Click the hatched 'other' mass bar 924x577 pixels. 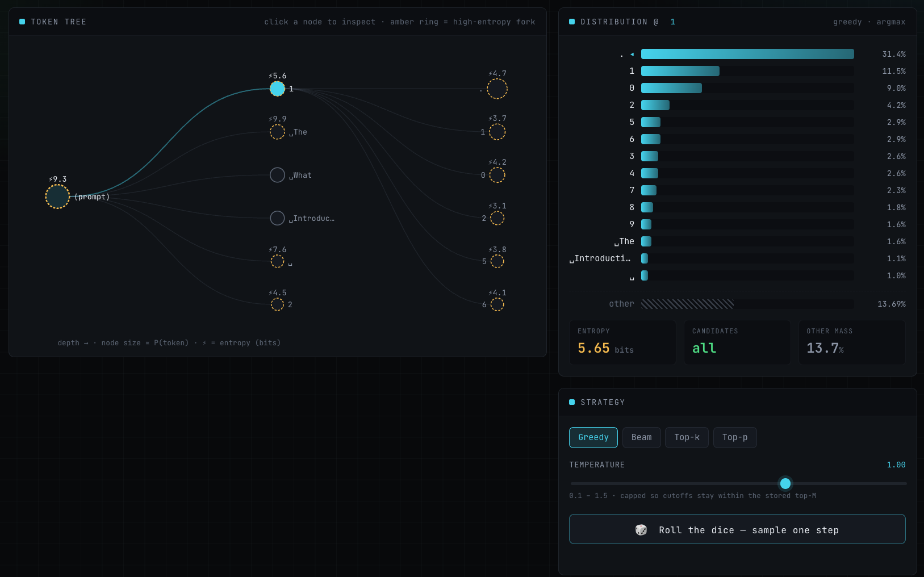(x=687, y=304)
